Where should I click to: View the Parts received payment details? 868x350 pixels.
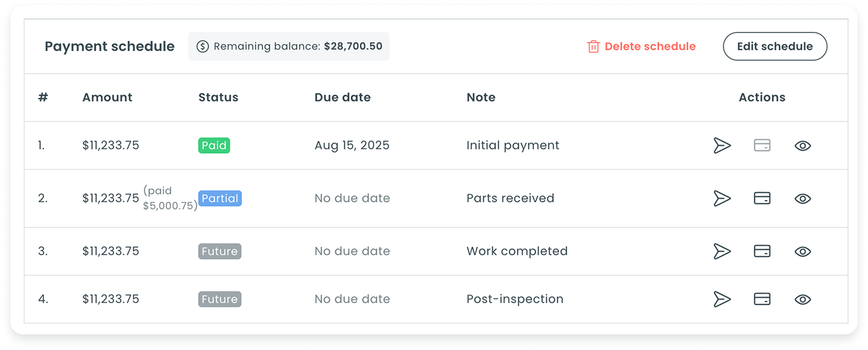(x=802, y=198)
